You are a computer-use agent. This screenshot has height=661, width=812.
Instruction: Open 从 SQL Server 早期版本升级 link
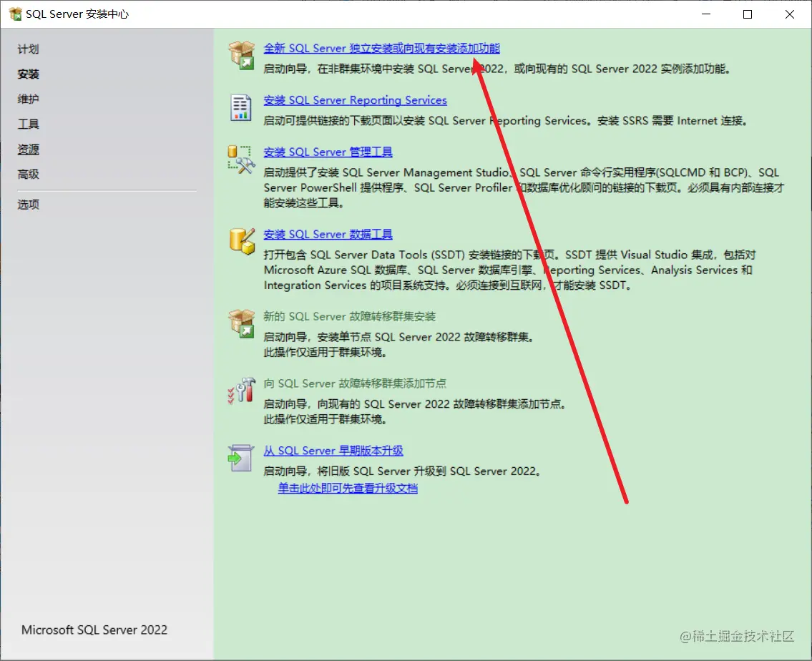pyautogui.click(x=333, y=451)
